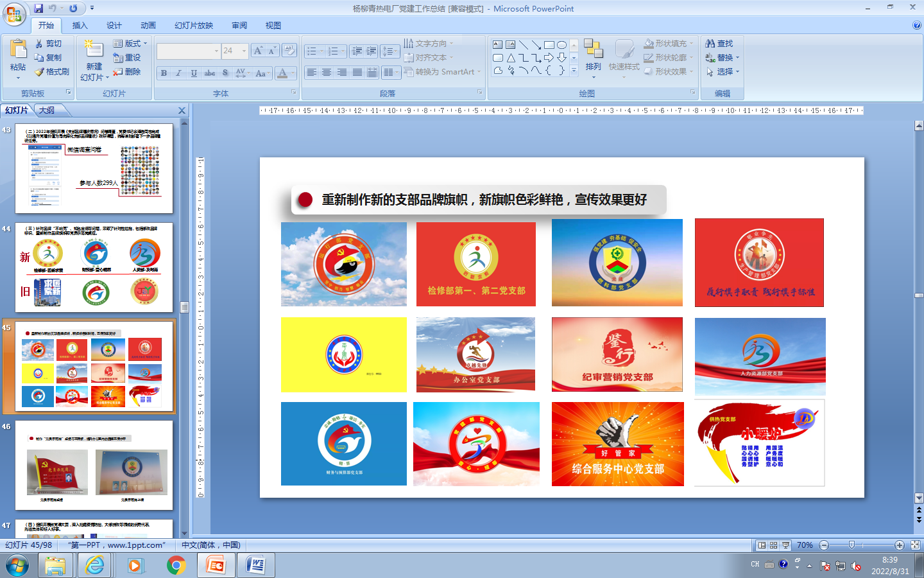The image size is (924, 578).
Task: Open 形状效果 shape effects menu
Action: pyautogui.click(x=669, y=72)
